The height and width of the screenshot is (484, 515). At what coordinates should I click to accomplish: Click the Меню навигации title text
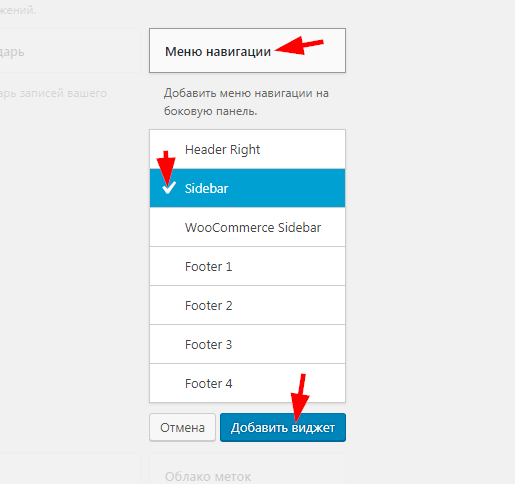click(218, 52)
